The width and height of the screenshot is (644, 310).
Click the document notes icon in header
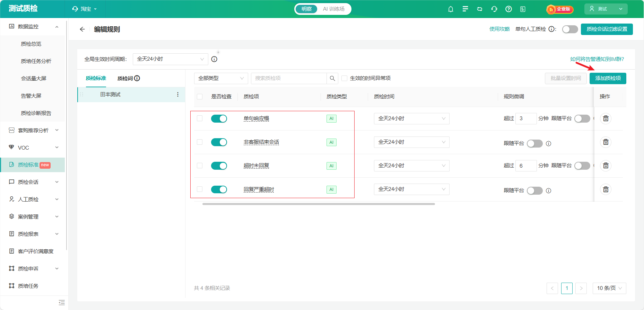(x=523, y=9)
